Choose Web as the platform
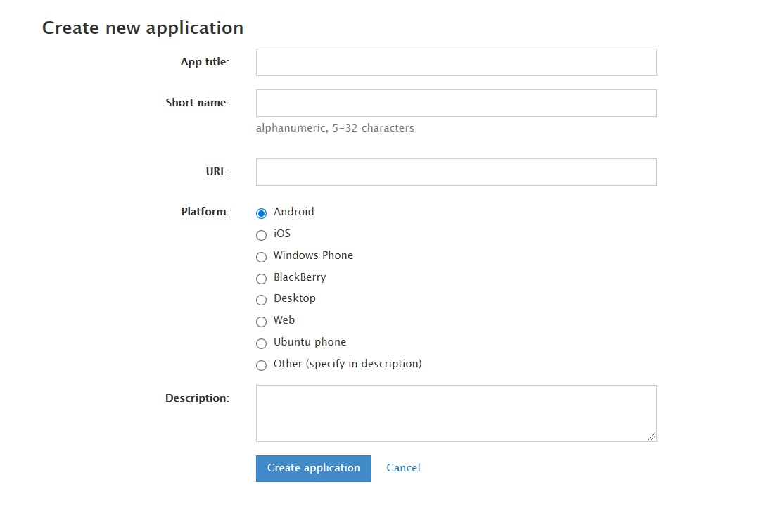This screenshot has height=532, width=757. [x=261, y=322]
